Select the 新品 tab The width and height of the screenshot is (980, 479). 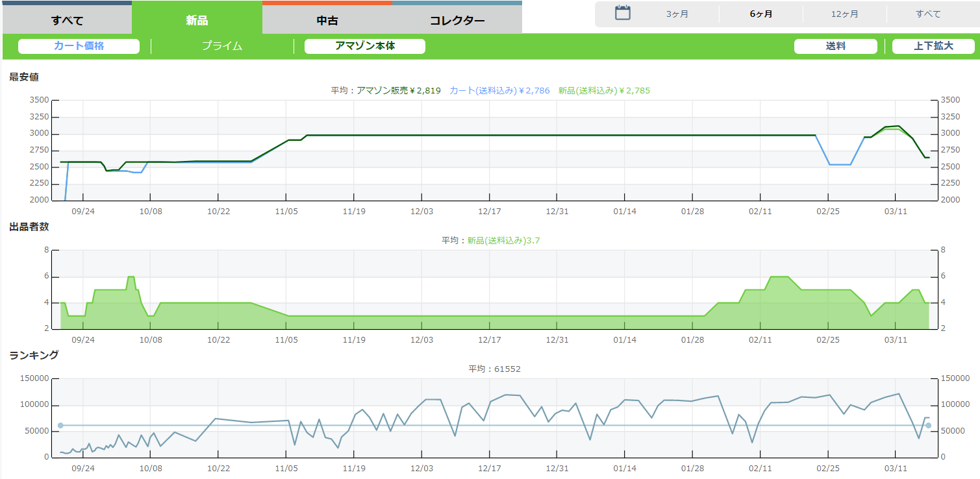click(x=197, y=20)
